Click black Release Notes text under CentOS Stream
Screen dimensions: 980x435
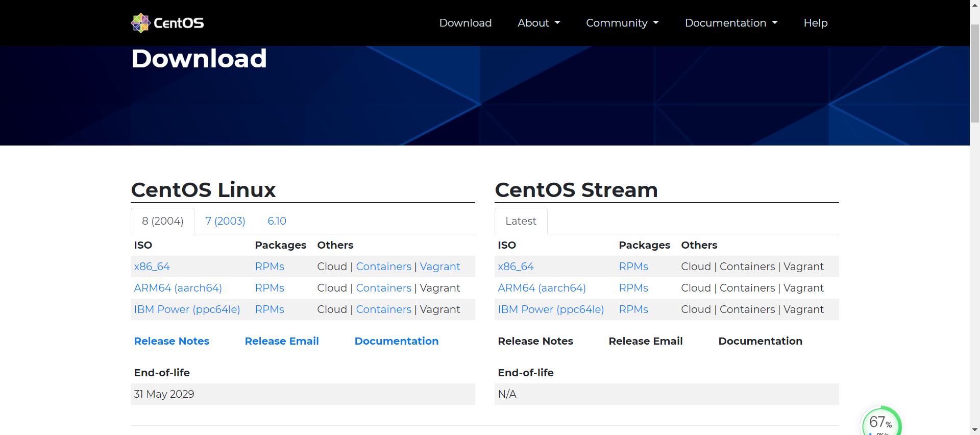point(535,341)
